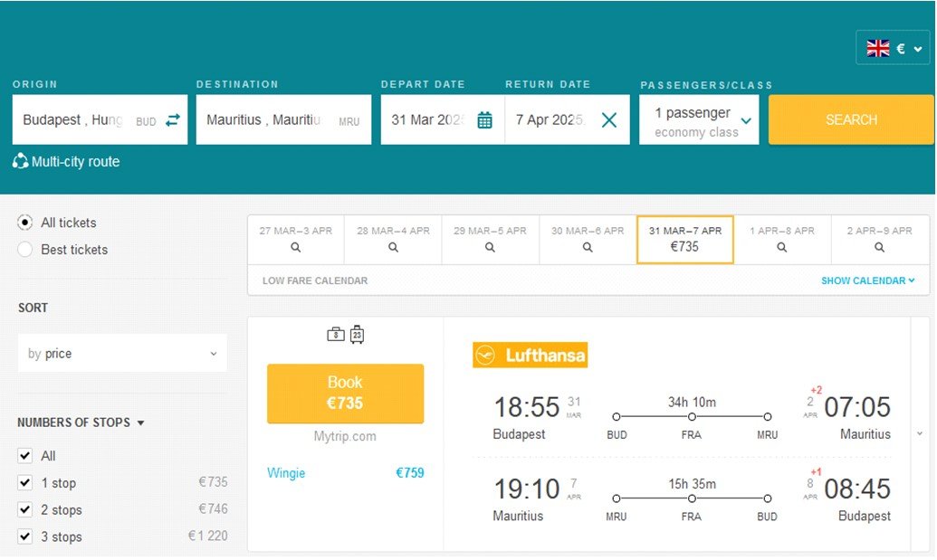Viewport: 937px width, 560px height.
Task: Click the €1 220 price for 3 stops
Action: [208, 536]
